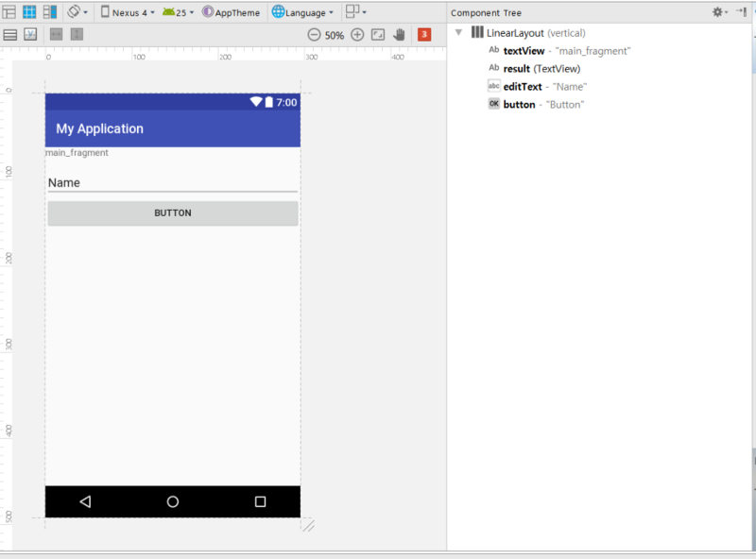
Task: Click the BUTTON widget in the preview
Action: (173, 213)
